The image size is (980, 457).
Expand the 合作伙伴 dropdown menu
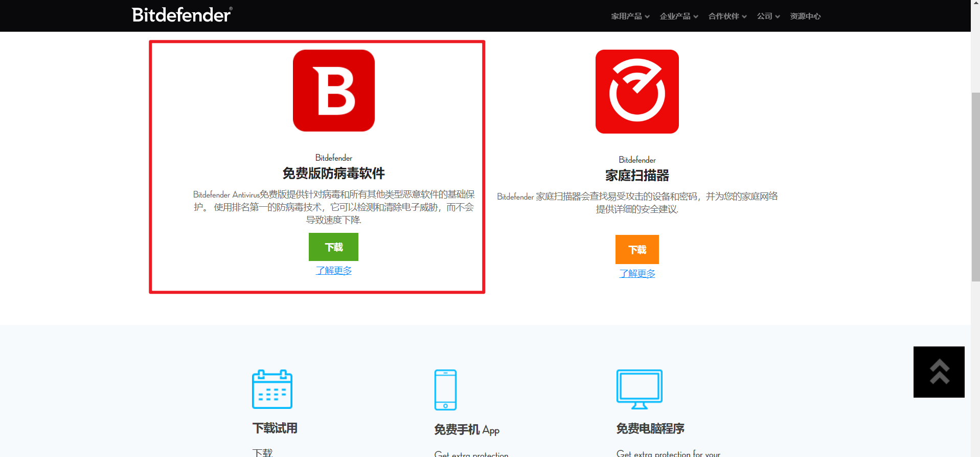click(727, 16)
